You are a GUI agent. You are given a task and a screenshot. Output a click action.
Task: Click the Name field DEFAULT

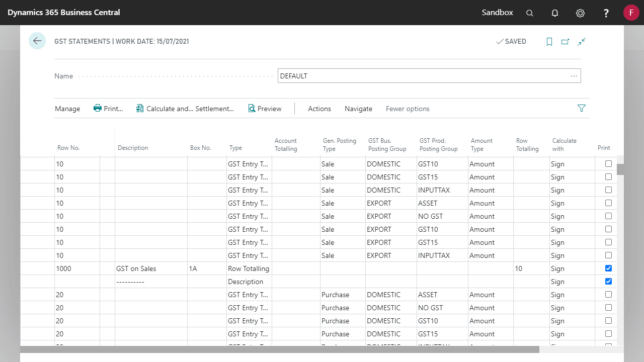429,76
